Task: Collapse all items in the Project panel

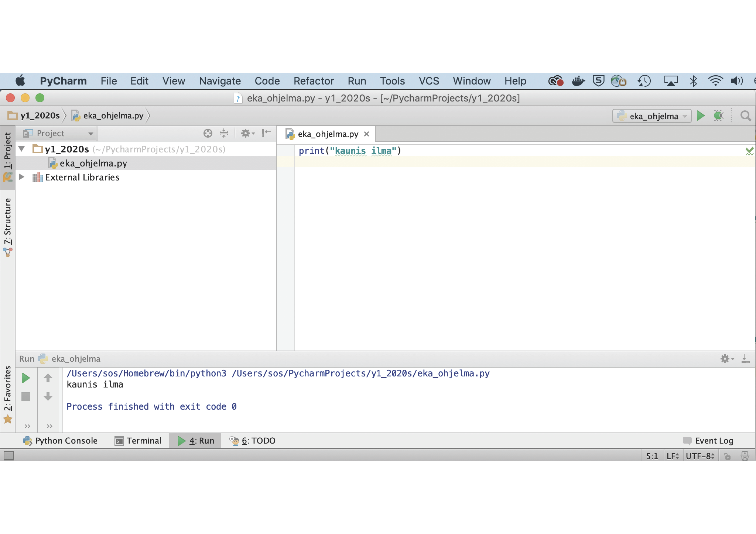Action: (224, 133)
